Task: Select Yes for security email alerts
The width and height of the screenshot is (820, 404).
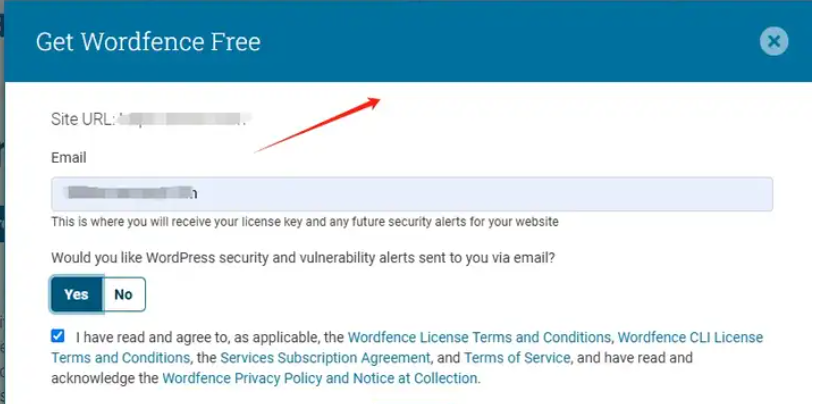Action: click(x=76, y=294)
